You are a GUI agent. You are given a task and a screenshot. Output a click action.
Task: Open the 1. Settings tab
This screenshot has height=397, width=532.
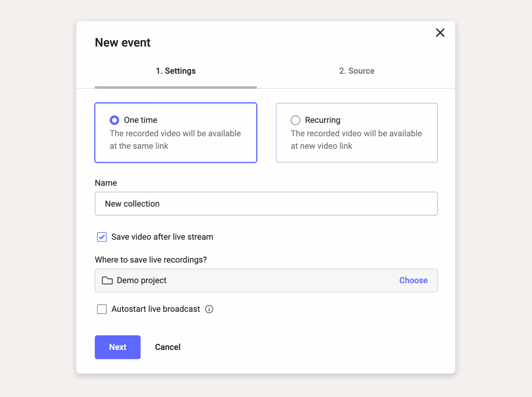click(x=176, y=71)
